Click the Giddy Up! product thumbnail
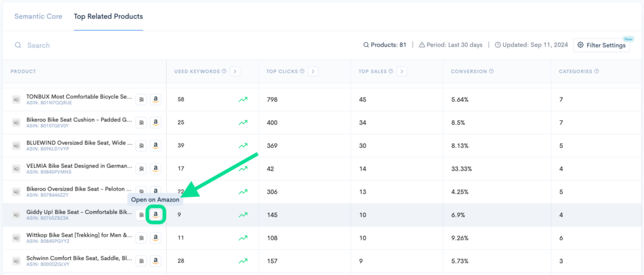 point(16,214)
